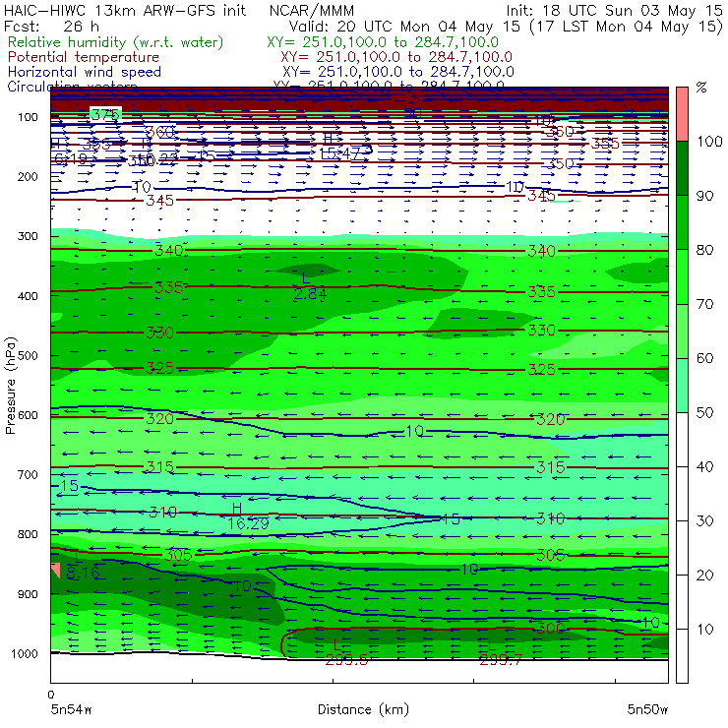Screen dimensions: 728x728
Task: Click the '30' colorbar label
Action: coord(704,521)
